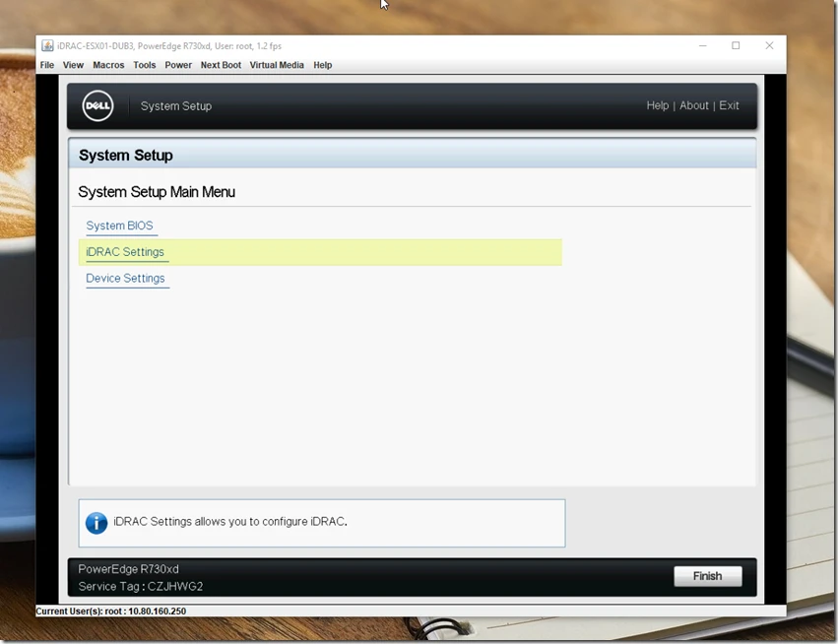Open the System BIOS link
The image size is (838, 644).
[x=120, y=226]
